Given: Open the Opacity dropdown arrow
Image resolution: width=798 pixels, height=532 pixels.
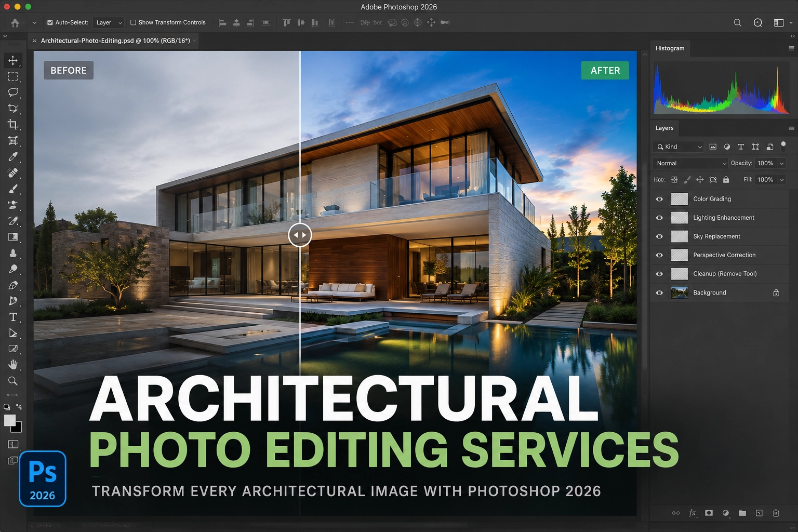Looking at the screenshot, I should pyautogui.click(x=781, y=163).
